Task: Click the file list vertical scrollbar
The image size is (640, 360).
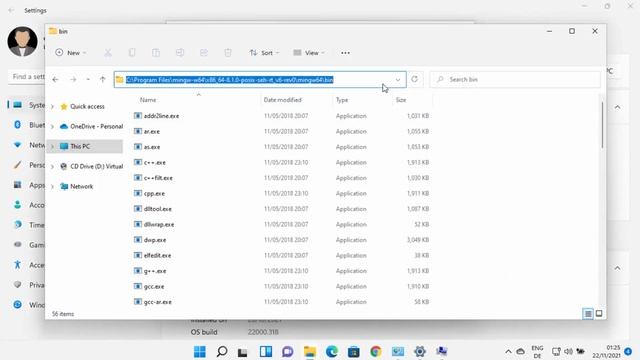Action: [602, 125]
